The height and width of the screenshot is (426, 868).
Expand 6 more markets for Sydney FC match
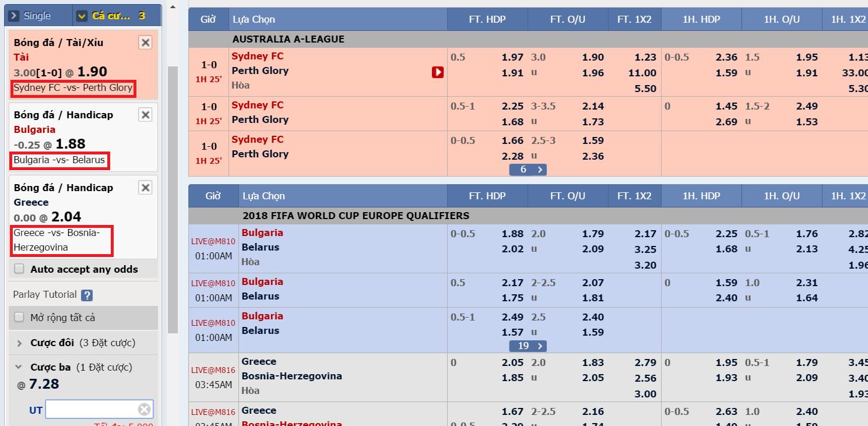point(528,170)
